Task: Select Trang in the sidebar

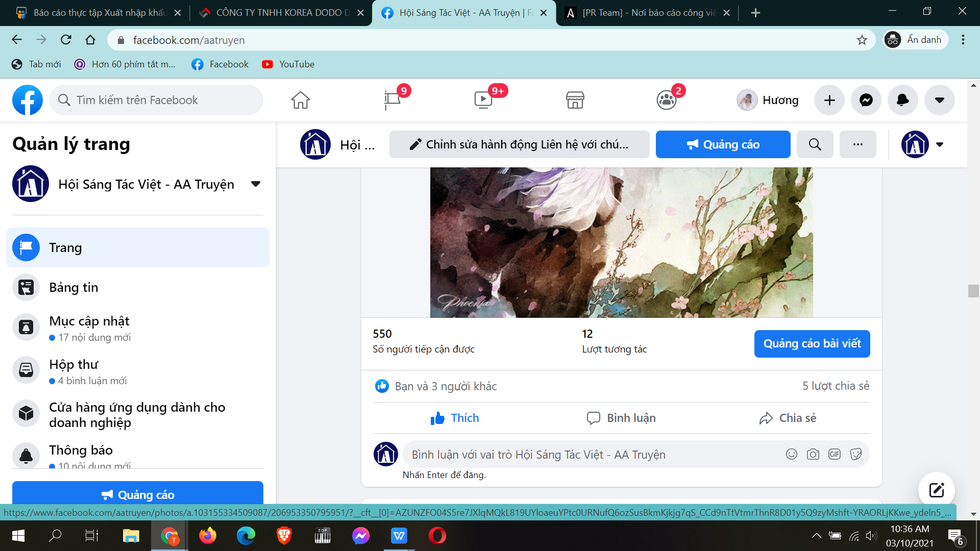Action: tap(138, 247)
